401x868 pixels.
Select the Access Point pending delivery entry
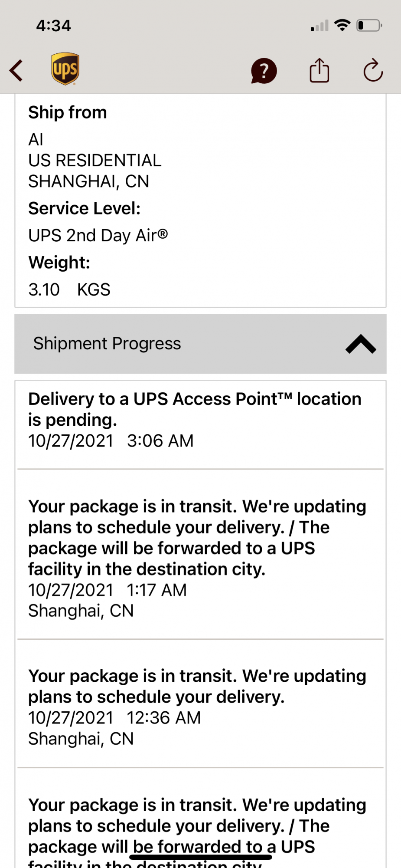tap(195, 420)
